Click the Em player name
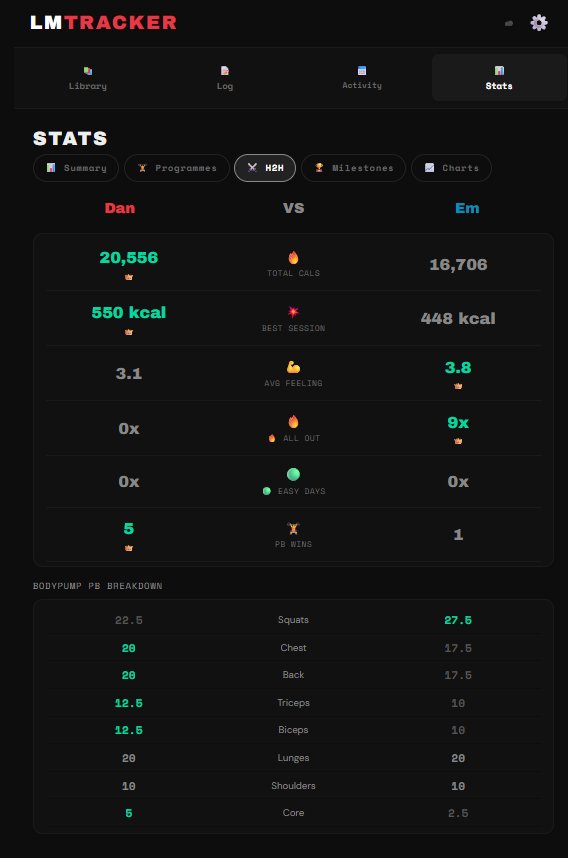The height and width of the screenshot is (858, 568). [x=467, y=208]
